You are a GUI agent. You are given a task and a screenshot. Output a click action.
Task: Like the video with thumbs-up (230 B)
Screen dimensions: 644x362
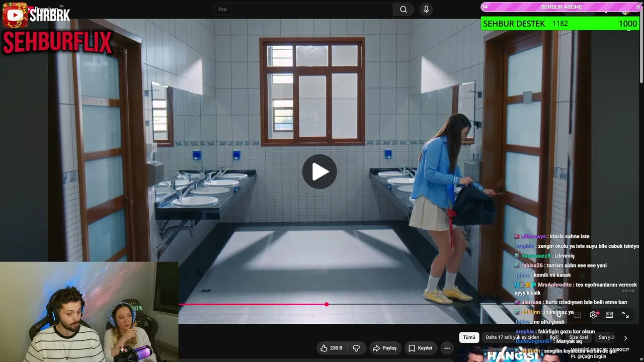click(x=331, y=348)
